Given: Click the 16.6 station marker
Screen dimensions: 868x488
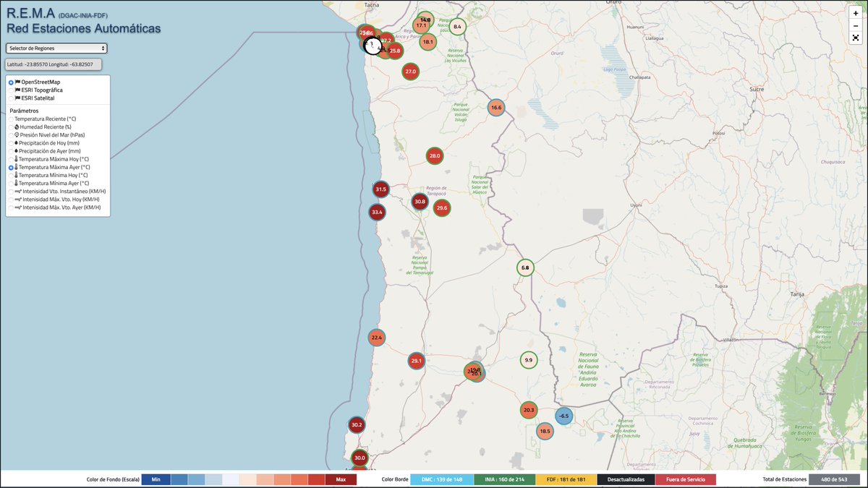Looking at the screenshot, I should [x=495, y=108].
